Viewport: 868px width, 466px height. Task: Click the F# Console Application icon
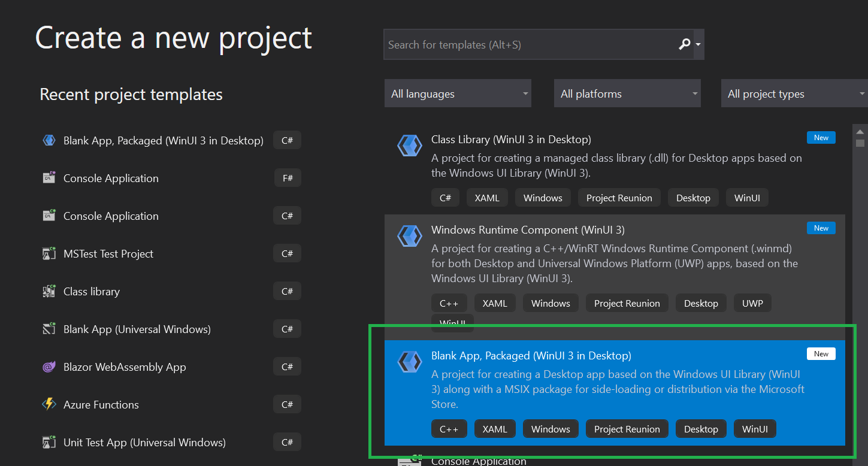pyautogui.click(x=49, y=178)
